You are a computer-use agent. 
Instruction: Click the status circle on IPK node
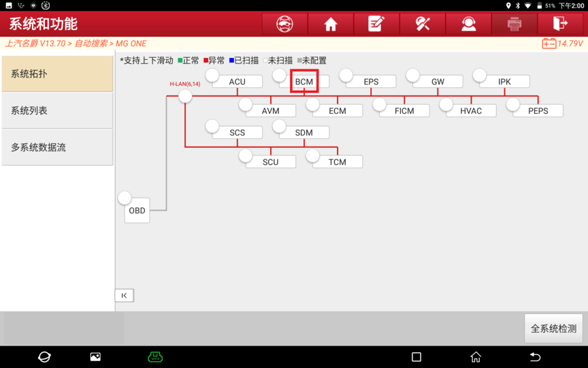(479, 75)
